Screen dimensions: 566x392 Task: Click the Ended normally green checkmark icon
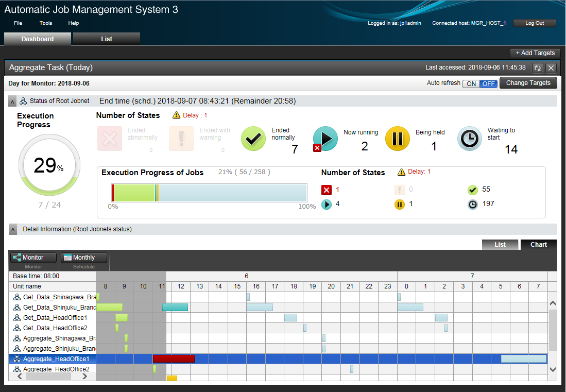(253, 138)
